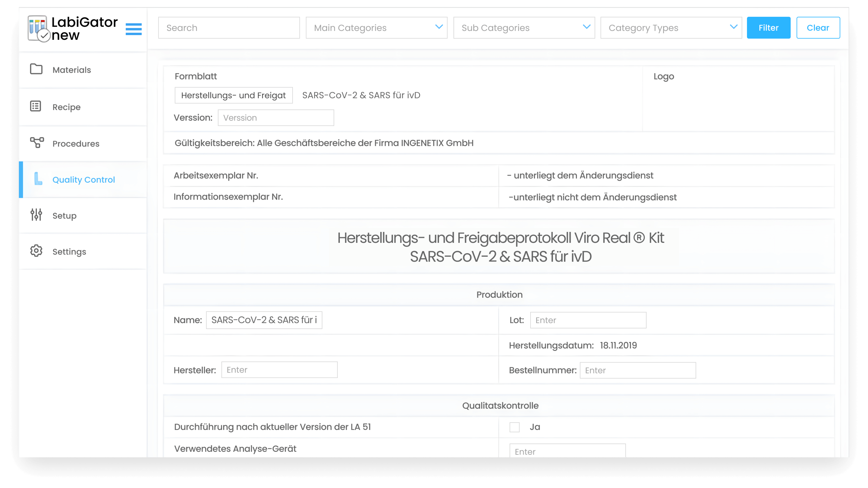The height and width of the screenshot is (488, 868).
Task: Click the LabiGator test tubes logo icon
Action: [39, 29]
